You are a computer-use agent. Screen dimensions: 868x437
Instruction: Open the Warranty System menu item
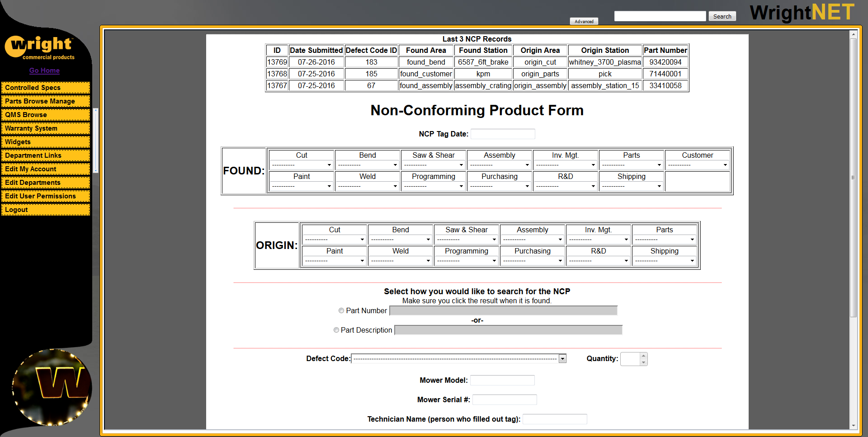tap(46, 128)
